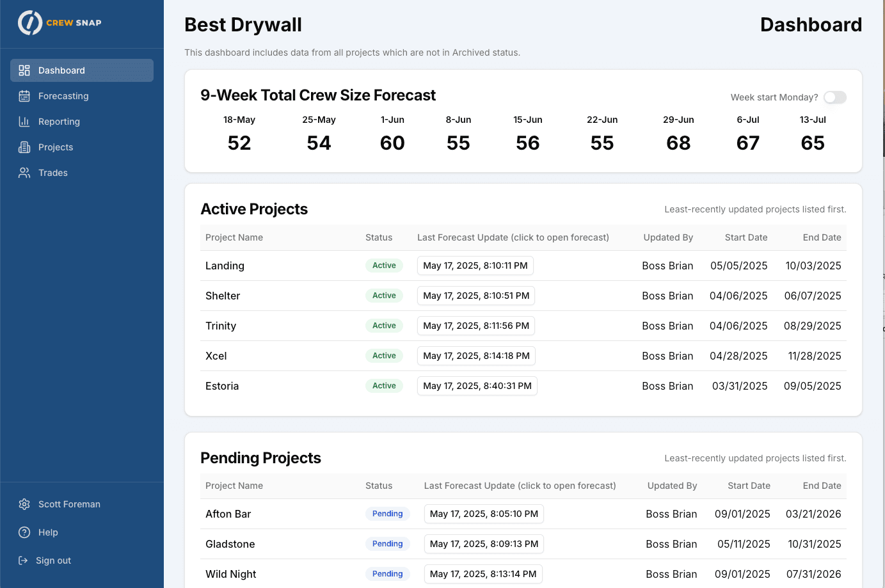Screen dimensions: 885x588
Task: Go to Forecasting in the sidebar
Action: tap(82, 96)
